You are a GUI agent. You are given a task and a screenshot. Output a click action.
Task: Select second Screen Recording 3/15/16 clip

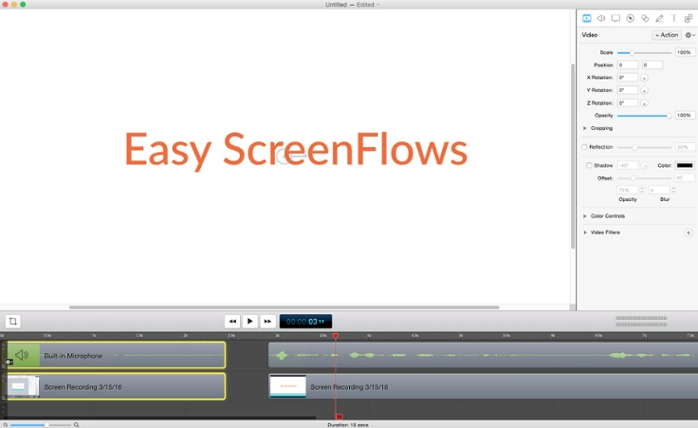pyautogui.click(x=483, y=387)
